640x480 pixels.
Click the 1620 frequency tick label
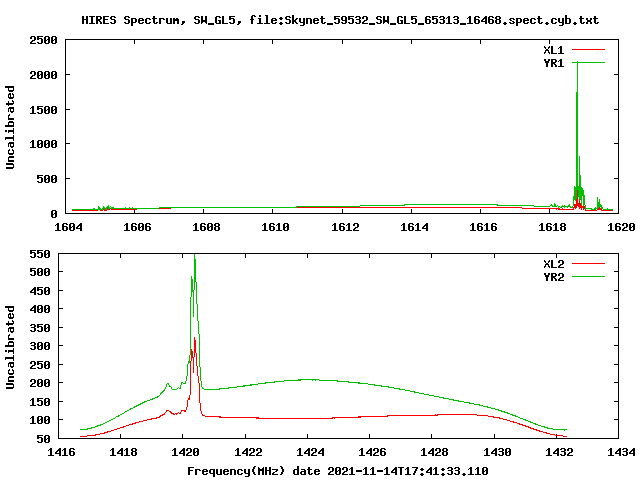pyautogui.click(x=621, y=227)
